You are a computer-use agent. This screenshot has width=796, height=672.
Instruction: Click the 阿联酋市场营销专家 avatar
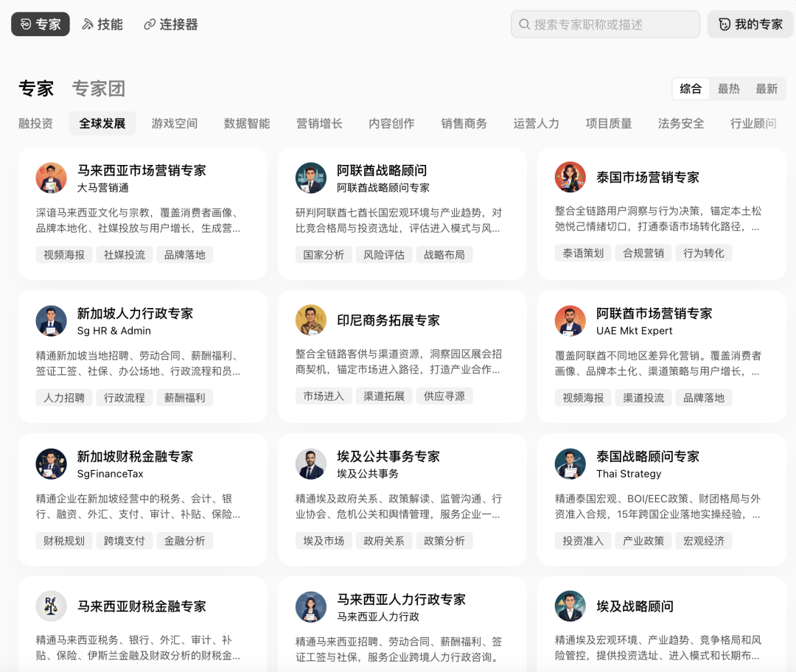[x=570, y=321]
